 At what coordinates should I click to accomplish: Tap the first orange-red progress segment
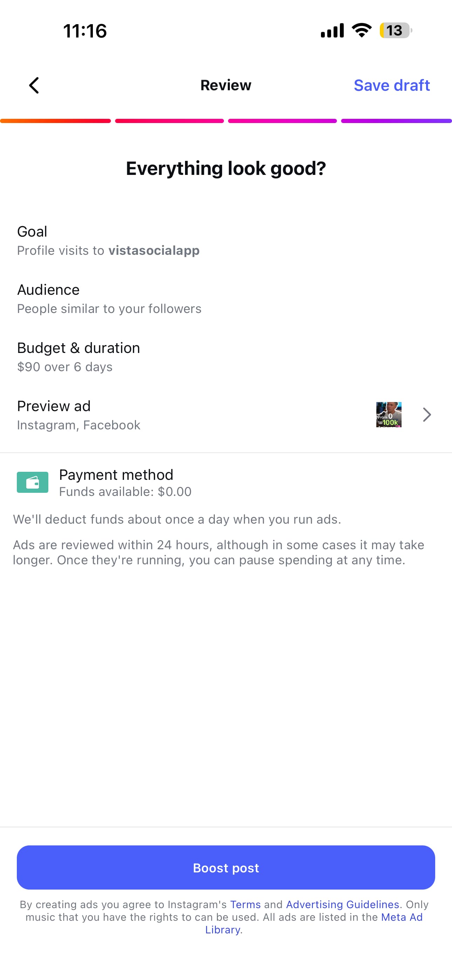coord(56,121)
